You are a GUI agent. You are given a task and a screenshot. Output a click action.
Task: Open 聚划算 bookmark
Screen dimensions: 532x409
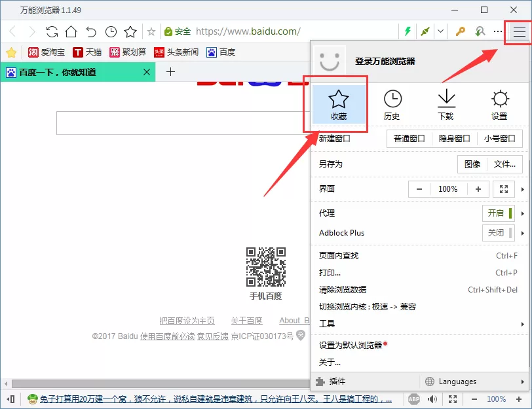point(128,52)
